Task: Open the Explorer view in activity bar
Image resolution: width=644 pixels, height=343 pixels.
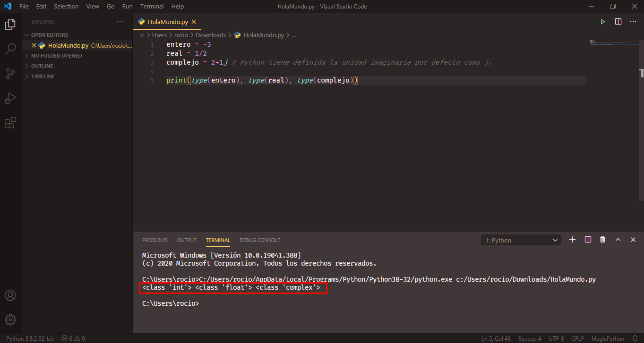Action: pos(10,25)
